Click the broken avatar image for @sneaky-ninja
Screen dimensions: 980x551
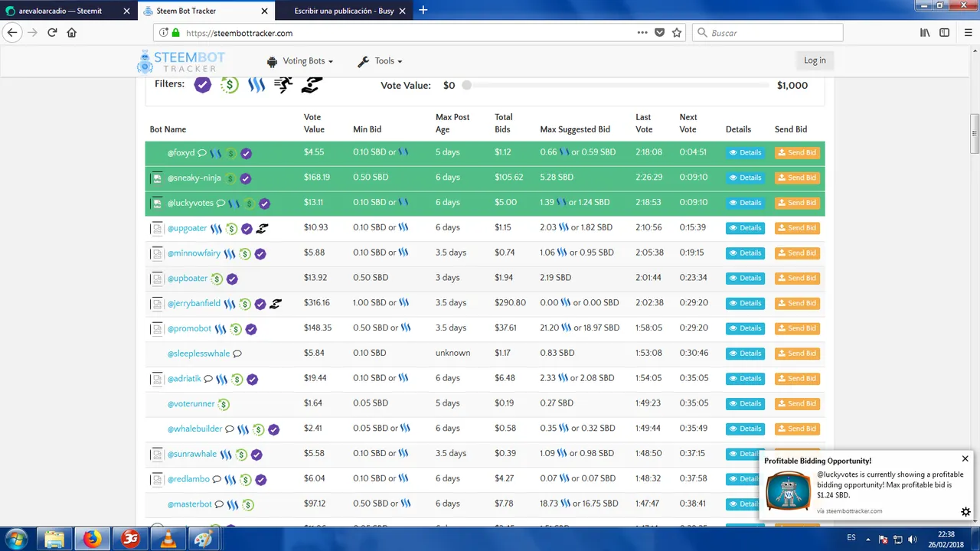(x=156, y=178)
